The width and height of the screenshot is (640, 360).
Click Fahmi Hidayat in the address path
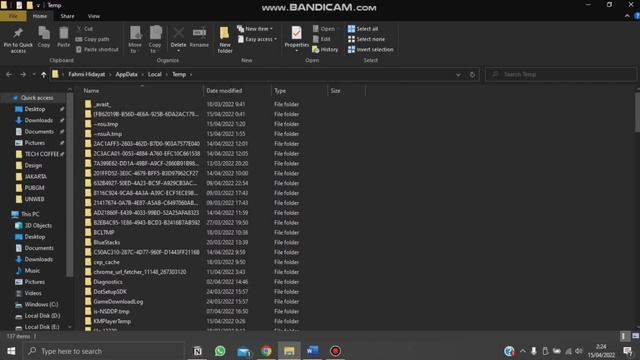(x=87, y=74)
